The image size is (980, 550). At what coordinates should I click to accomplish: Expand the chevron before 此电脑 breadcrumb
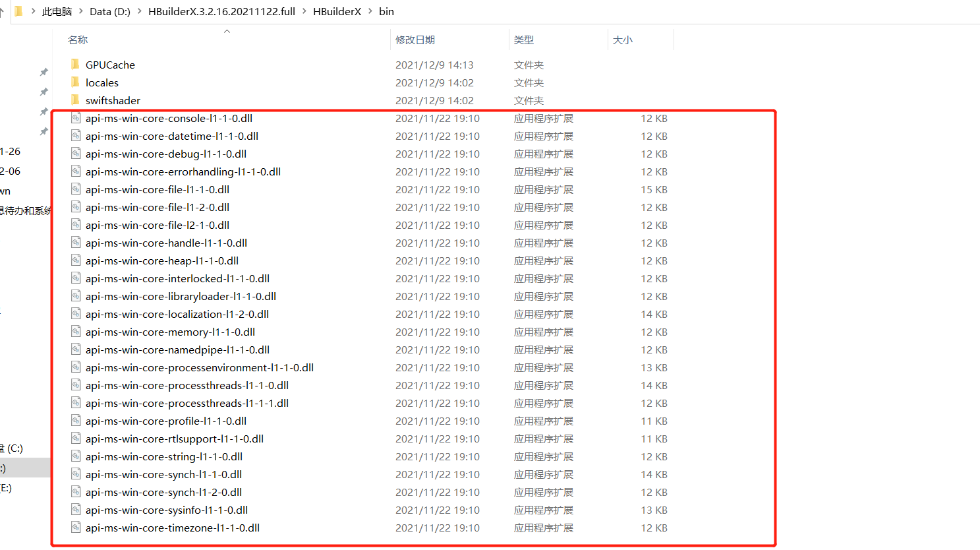tap(33, 11)
